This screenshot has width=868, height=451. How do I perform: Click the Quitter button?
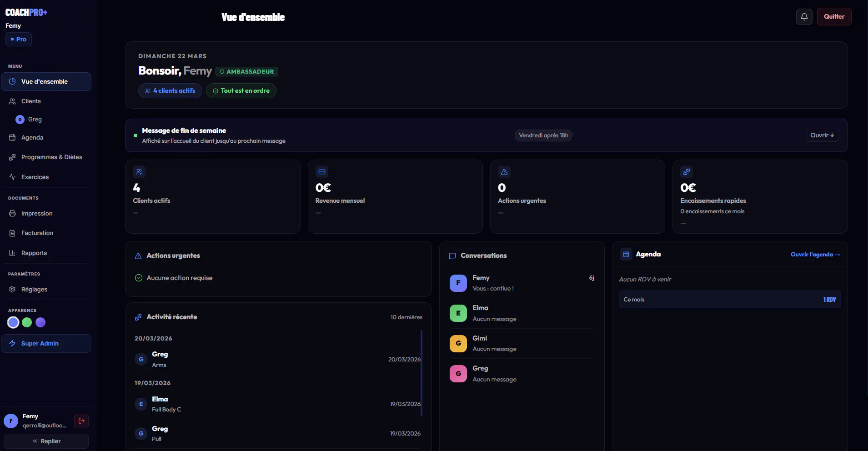834,17
